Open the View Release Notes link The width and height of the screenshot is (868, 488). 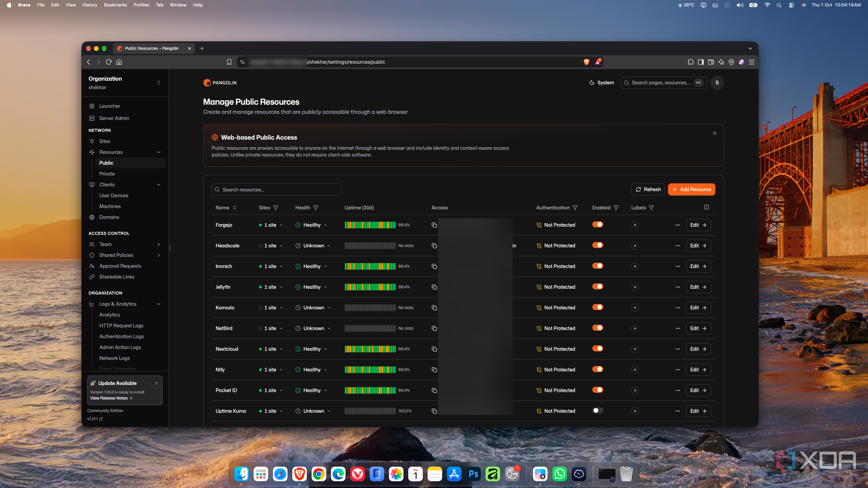(111, 398)
